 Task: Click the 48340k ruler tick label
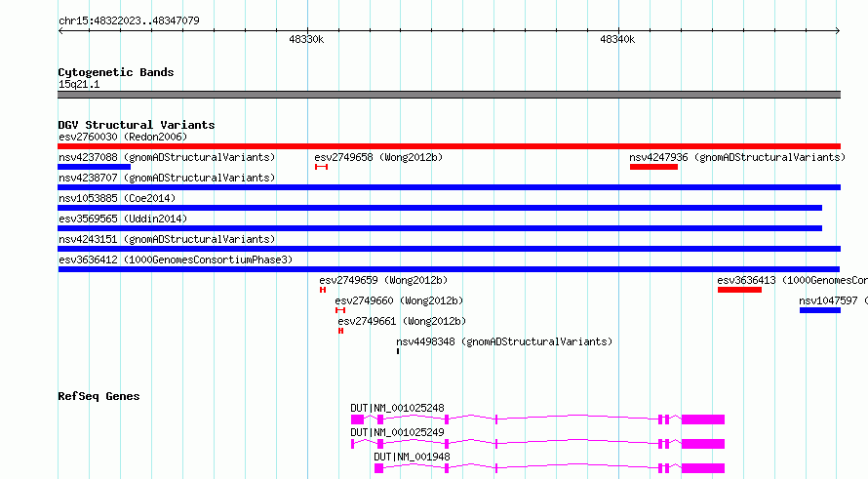pos(617,39)
